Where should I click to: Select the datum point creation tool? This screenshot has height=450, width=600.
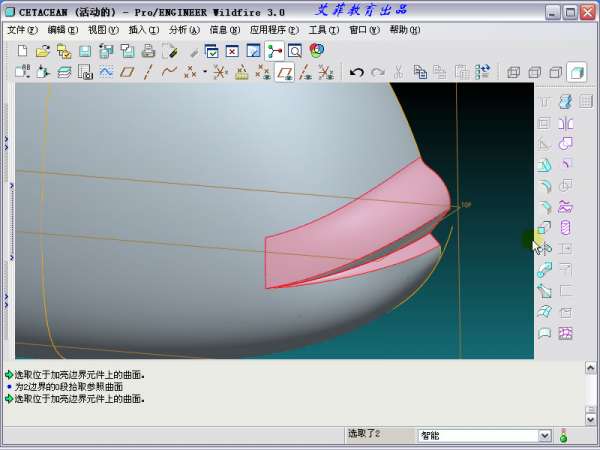tap(190, 72)
